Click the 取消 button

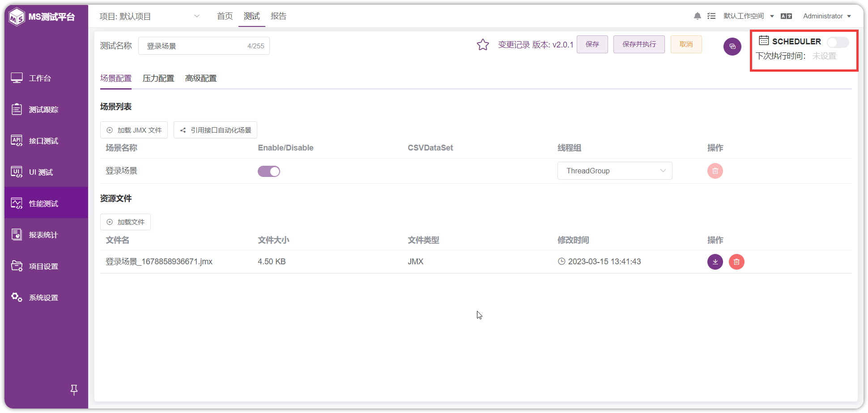(x=686, y=44)
